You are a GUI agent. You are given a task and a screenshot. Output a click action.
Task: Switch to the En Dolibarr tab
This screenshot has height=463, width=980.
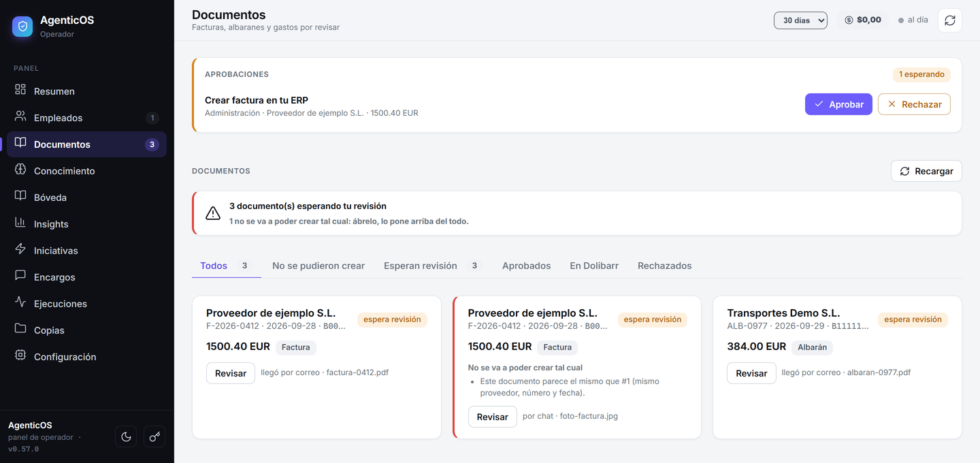coord(594,266)
